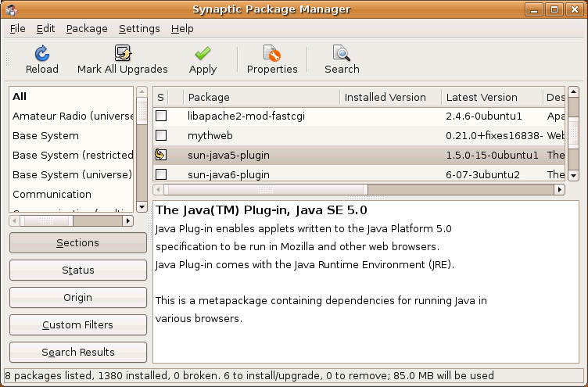Select Base System (restricted) section
This screenshot has height=387, width=588.
(x=71, y=156)
